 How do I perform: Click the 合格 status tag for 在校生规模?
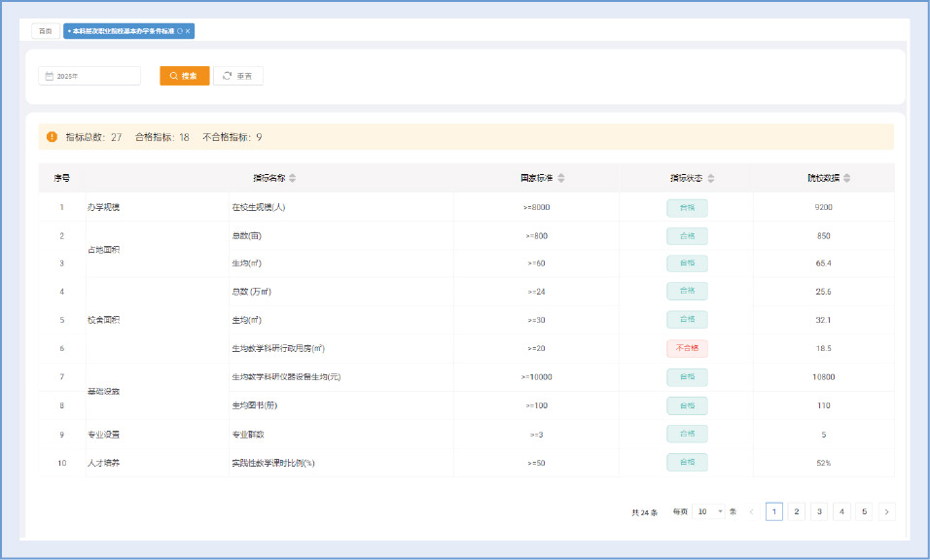[x=687, y=207]
